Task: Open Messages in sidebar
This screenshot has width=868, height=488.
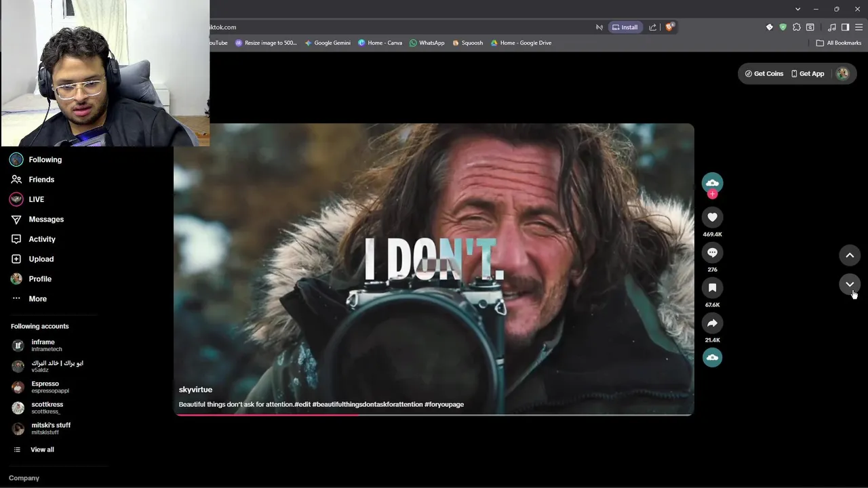Action: (37, 219)
